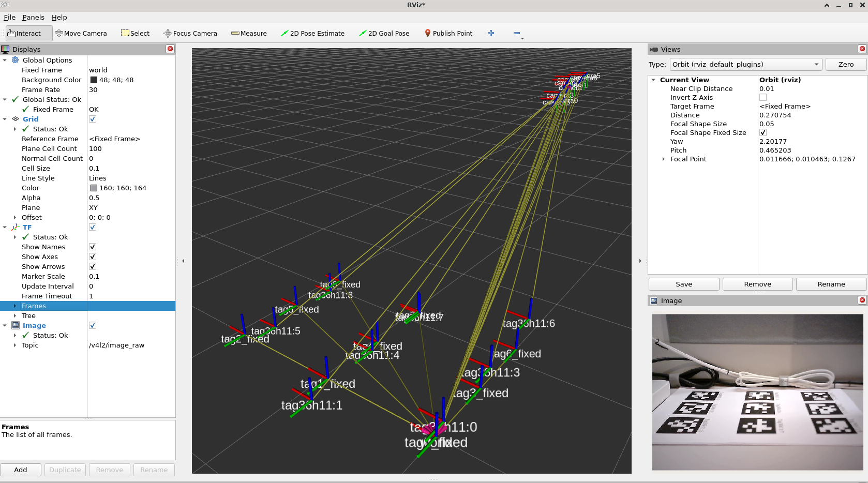Open the Panels menu
The image size is (868, 483).
[33, 17]
